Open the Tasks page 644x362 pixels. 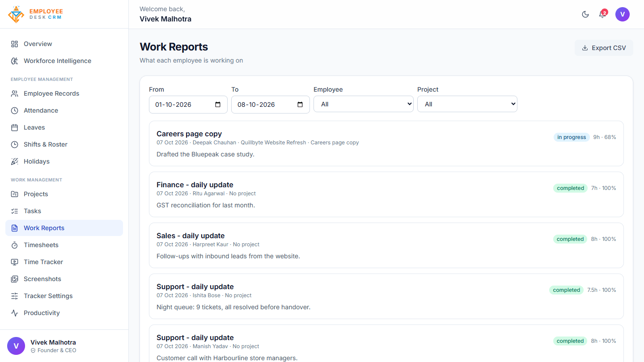64,211
